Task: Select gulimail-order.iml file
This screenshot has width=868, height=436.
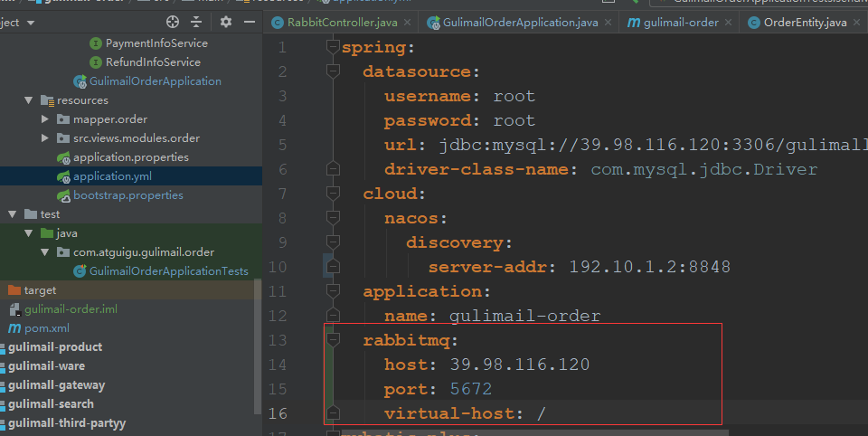Action: point(71,309)
